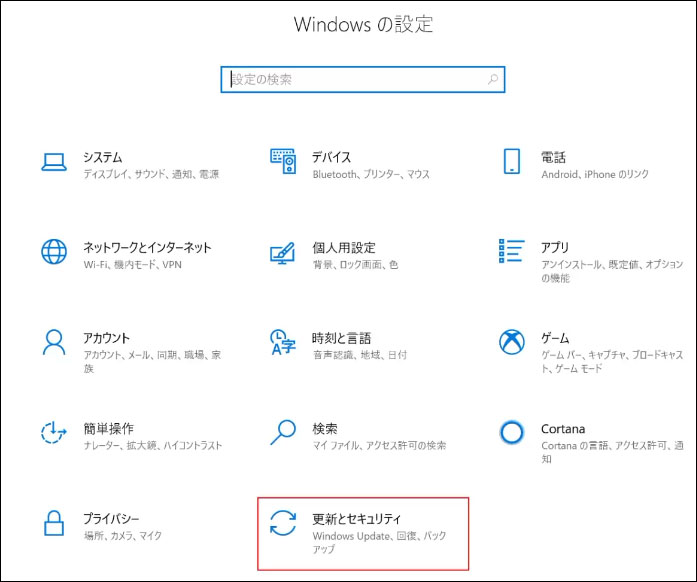Click the 検索 magnifying glass icon
The width and height of the screenshot is (697, 582).
click(x=283, y=432)
